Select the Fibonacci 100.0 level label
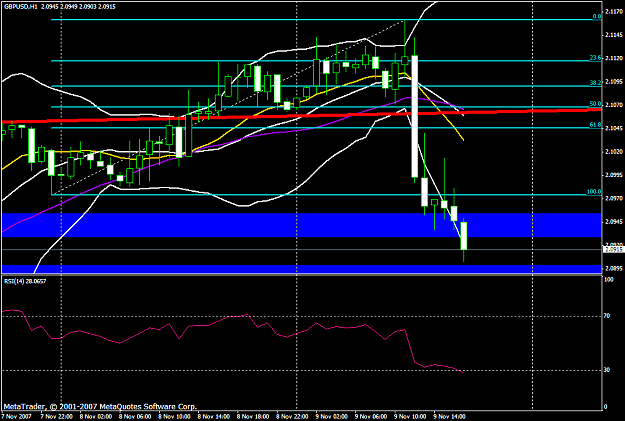625x421 pixels. tap(594, 192)
